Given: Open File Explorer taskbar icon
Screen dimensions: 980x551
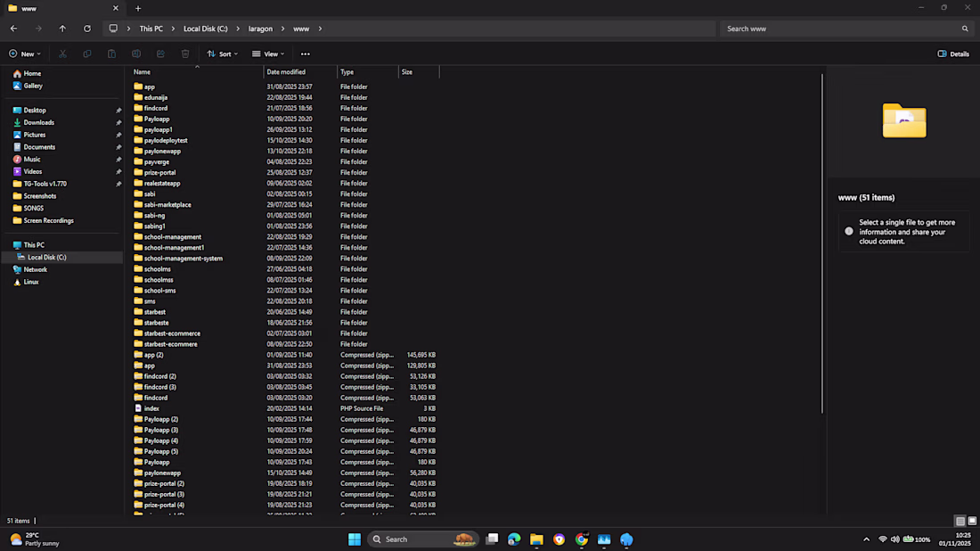Looking at the screenshot, I should coord(536,539).
